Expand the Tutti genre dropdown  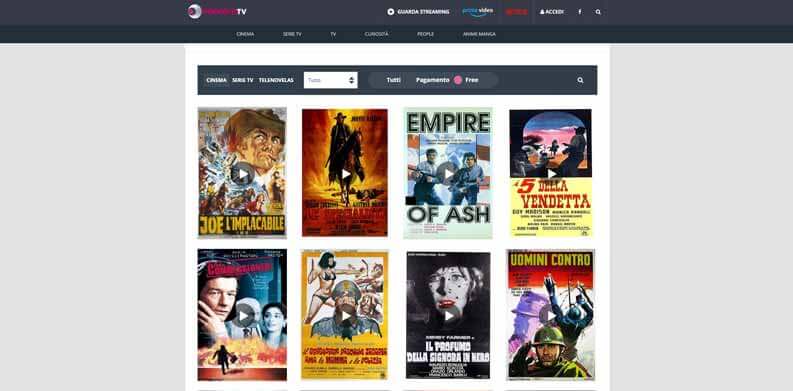coord(331,80)
